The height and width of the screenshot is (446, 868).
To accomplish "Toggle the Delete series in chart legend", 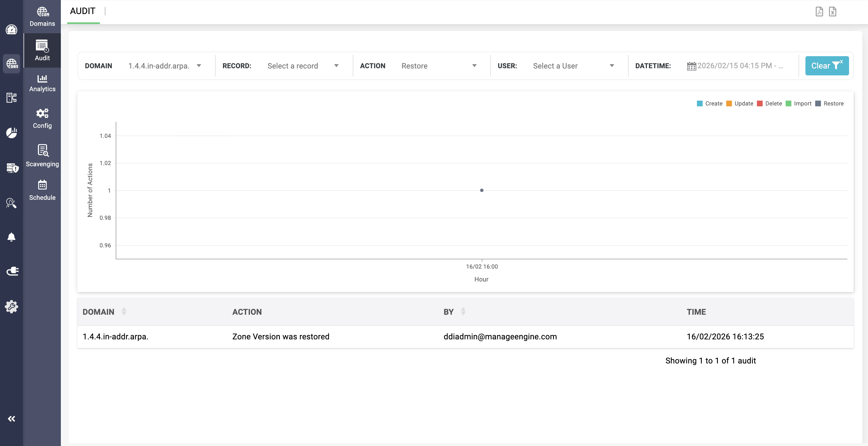I will point(773,104).
